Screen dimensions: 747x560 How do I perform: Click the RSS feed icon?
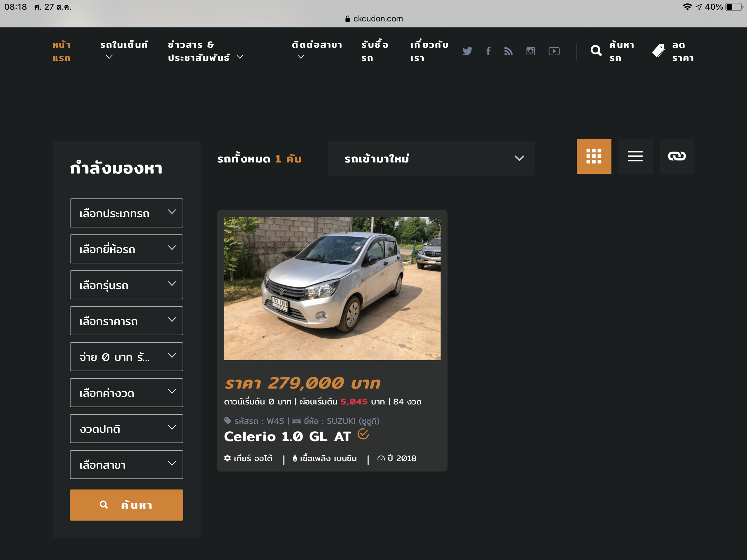point(508,51)
